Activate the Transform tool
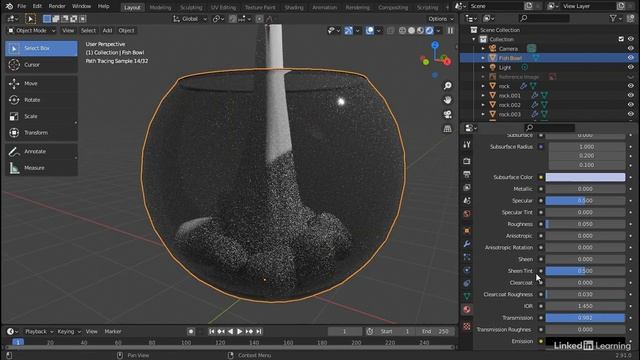Viewport: 640px width, 360px height. (41, 133)
